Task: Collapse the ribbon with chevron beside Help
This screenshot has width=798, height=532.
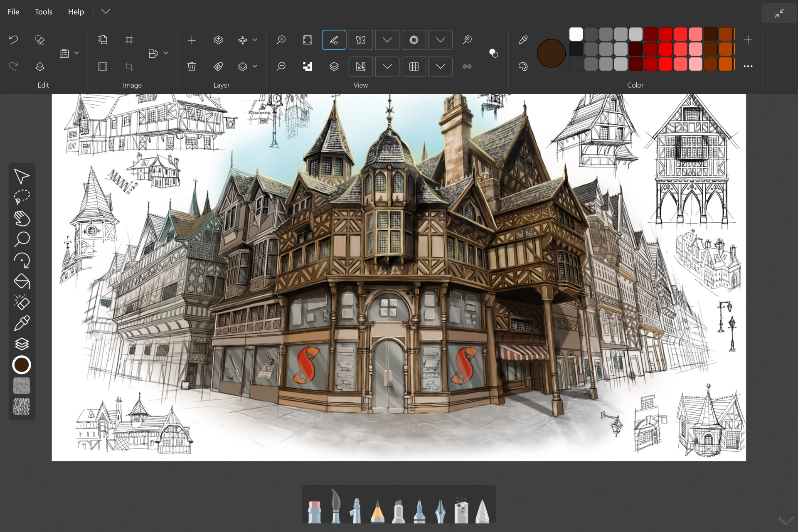Action: 106,12
